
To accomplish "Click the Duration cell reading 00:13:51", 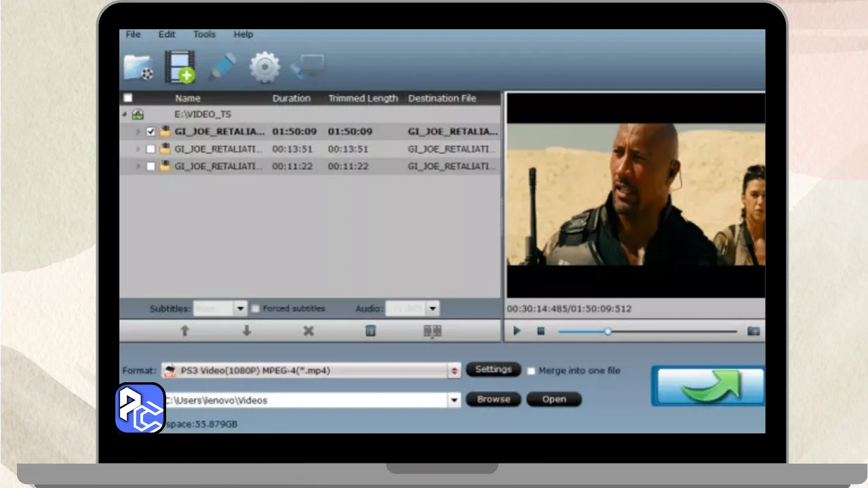I will click(x=292, y=149).
